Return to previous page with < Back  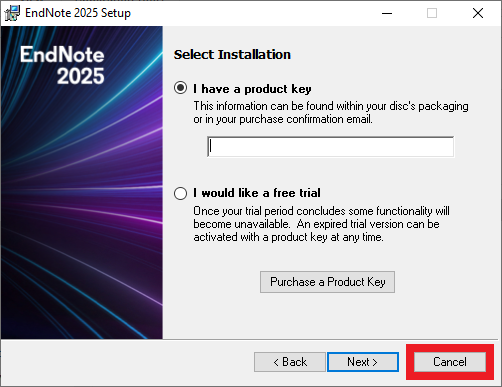290,362
